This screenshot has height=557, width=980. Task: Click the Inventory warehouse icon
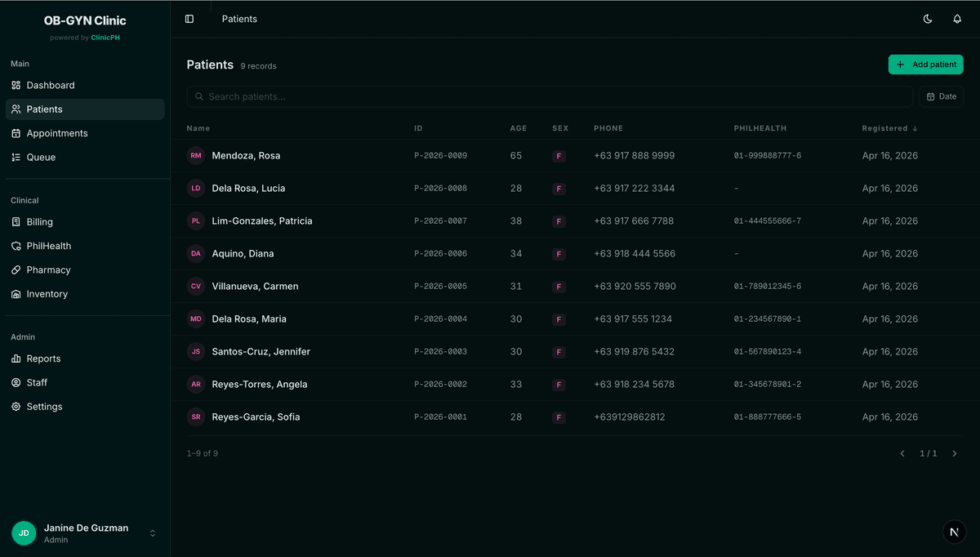16,294
